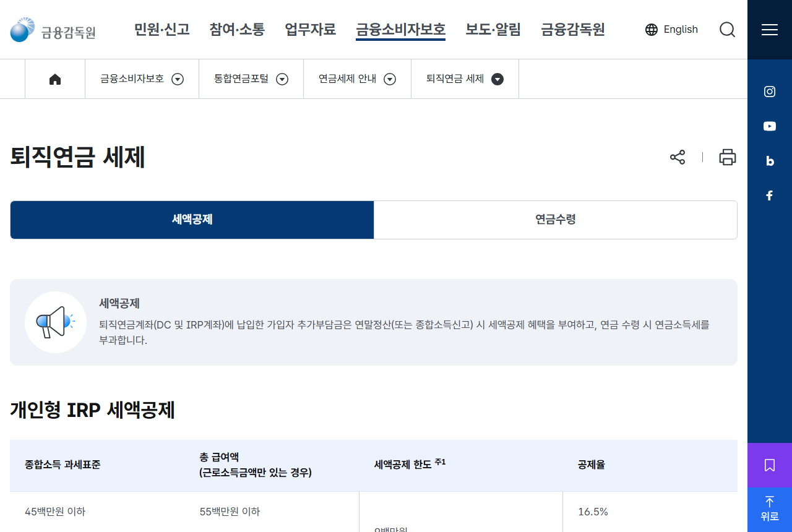This screenshot has height=532, width=792.
Task: Open the 금융소비자보호 top menu
Action: [400, 29]
